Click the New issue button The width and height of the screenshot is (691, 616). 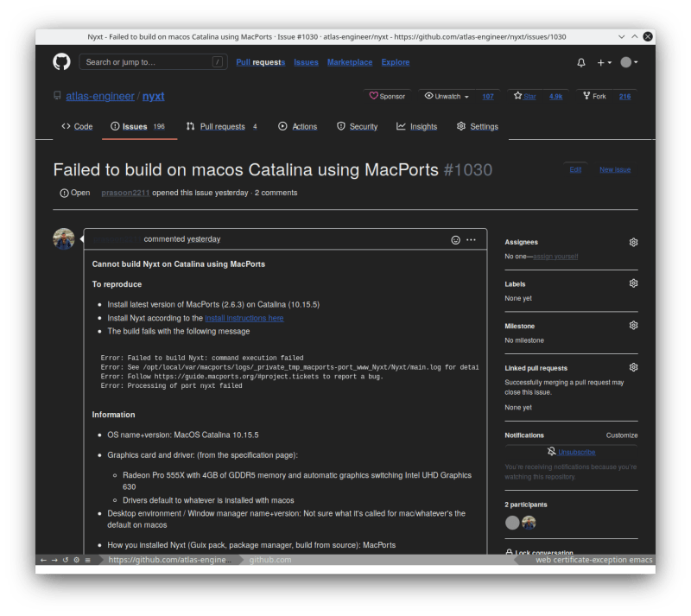[614, 169]
